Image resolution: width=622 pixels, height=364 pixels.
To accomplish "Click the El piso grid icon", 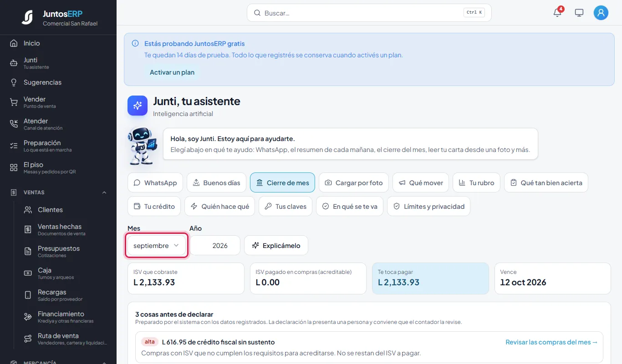I will 14,168.
